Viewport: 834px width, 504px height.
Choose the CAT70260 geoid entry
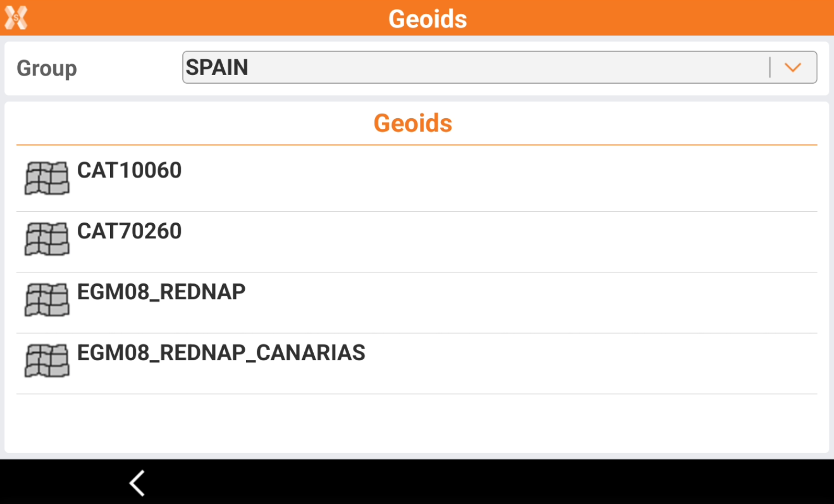tap(129, 231)
